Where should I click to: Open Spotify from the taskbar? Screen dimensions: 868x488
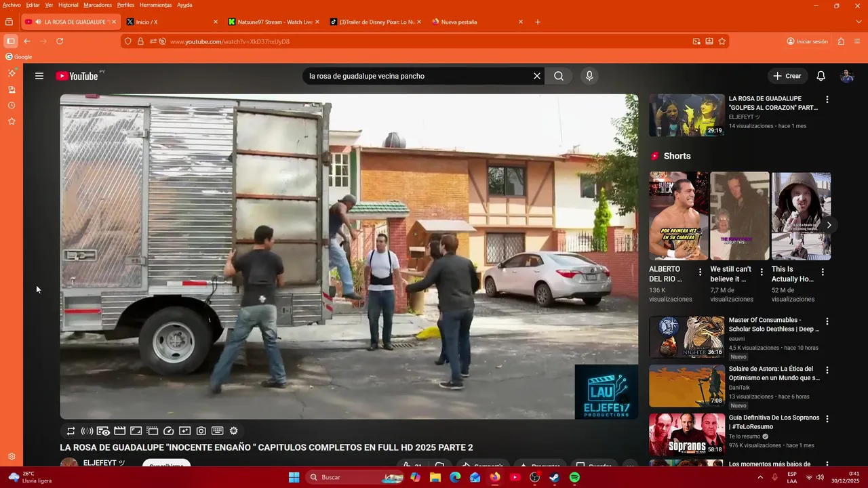[x=574, y=477]
